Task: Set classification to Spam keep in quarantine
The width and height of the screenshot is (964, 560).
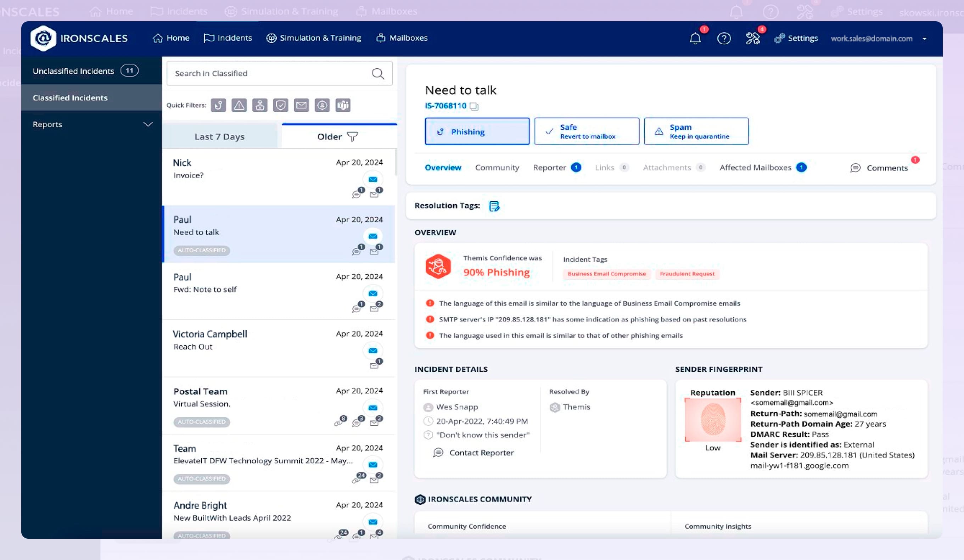Action: (x=696, y=131)
